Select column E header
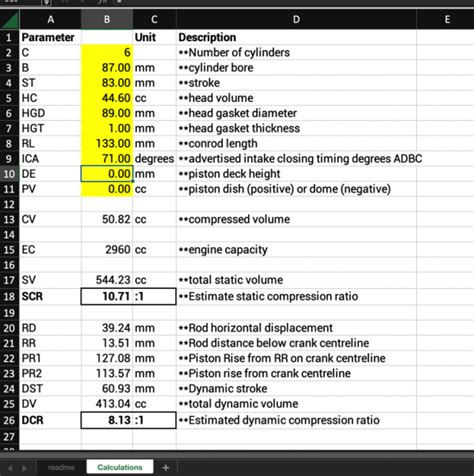The height and width of the screenshot is (476, 474). (x=447, y=20)
